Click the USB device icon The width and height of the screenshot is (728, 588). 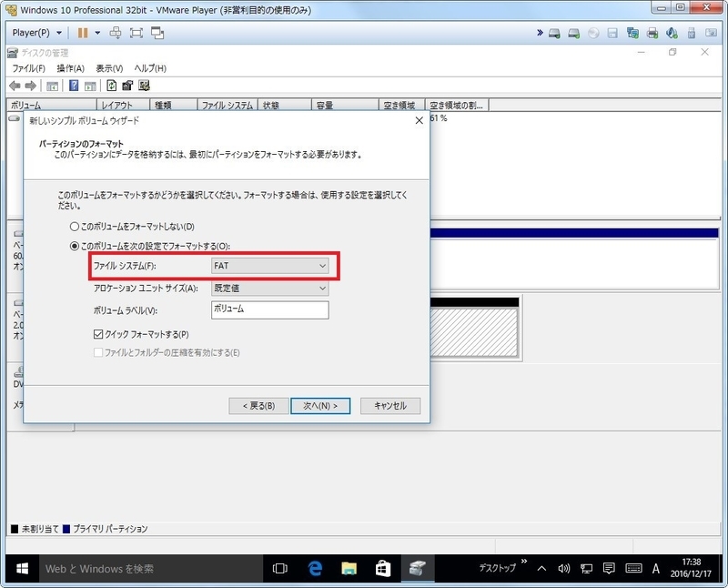pyautogui.click(x=692, y=33)
